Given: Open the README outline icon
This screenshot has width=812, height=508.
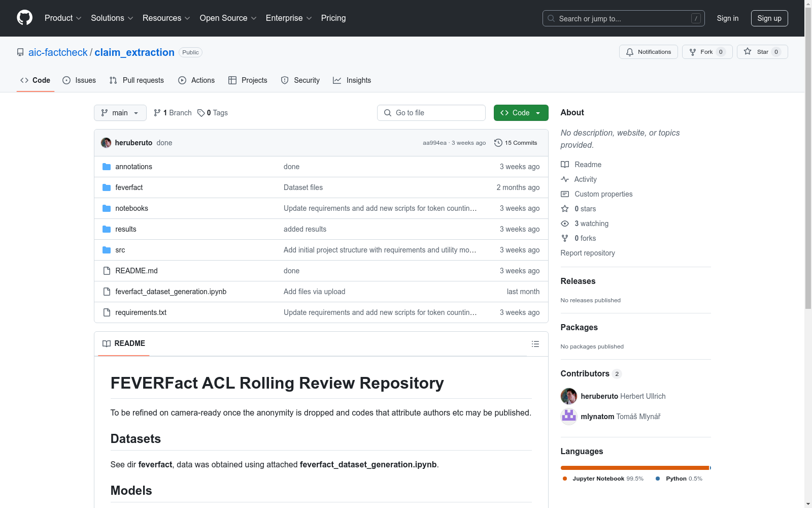Looking at the screenshot, I should tap(535, 344).
